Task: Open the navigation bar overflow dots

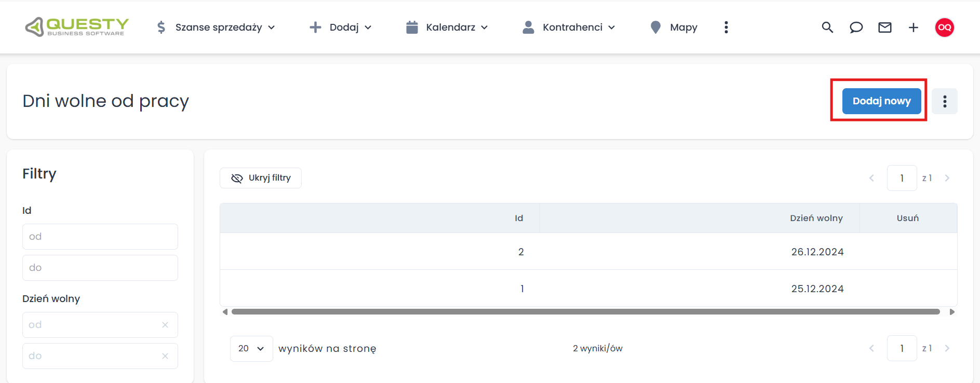Action: click(x=726, y=28)
